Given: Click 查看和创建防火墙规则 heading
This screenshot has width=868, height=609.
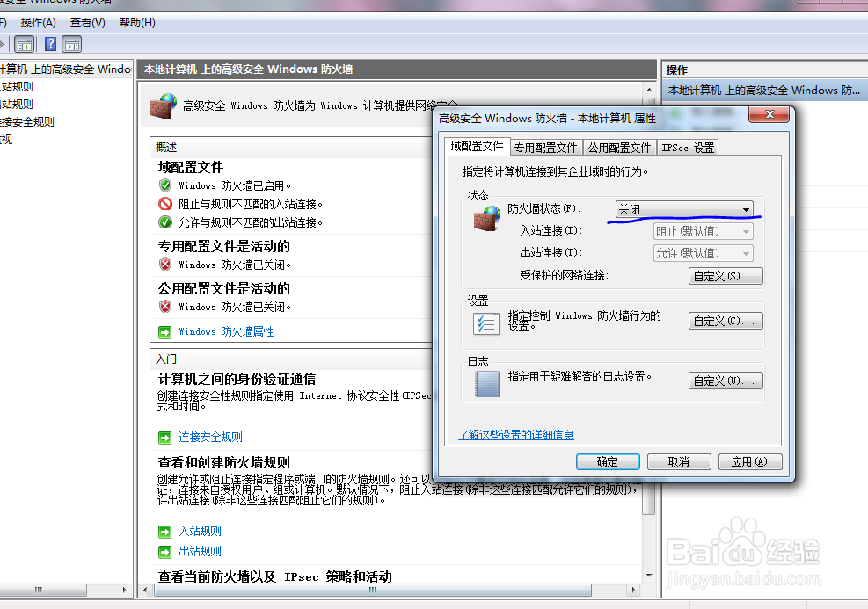Looking at the screenshot, I should coord(223,462).
